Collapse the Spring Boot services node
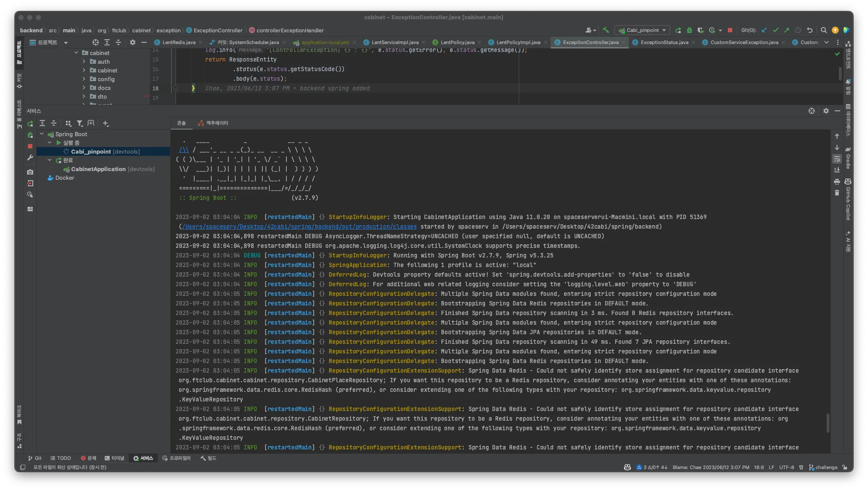The height and width of the screenshot is (490, 868). [x=42, y=134]
